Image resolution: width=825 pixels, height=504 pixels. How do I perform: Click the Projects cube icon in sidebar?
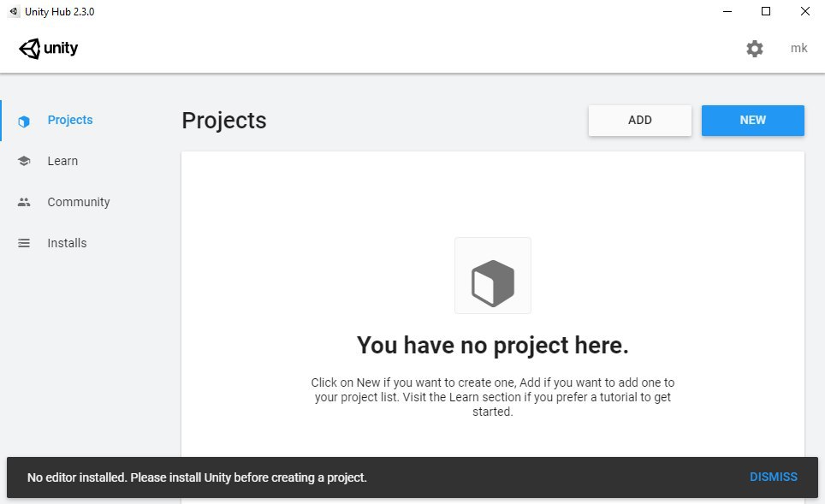click(x=24, y=121)
